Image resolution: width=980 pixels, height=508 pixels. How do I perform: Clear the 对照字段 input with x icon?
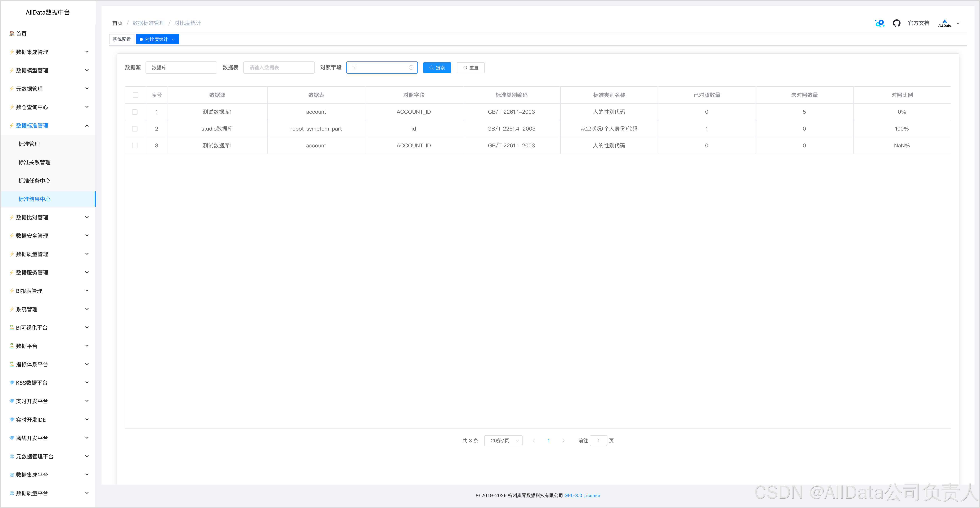(411, 68)
